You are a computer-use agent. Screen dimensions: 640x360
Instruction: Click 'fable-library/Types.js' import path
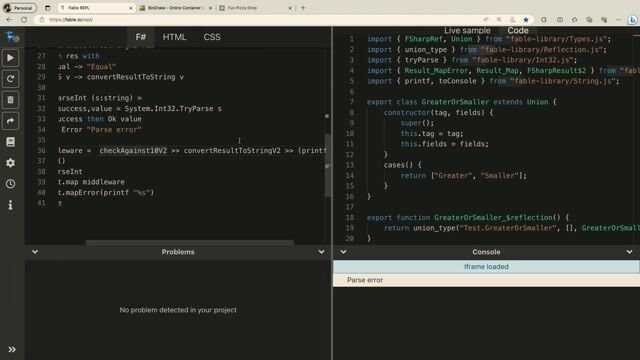click(556, 39)
